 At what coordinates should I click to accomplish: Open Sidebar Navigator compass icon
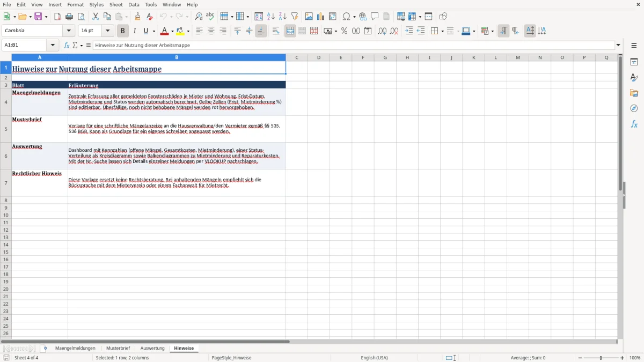pos(634,108)
